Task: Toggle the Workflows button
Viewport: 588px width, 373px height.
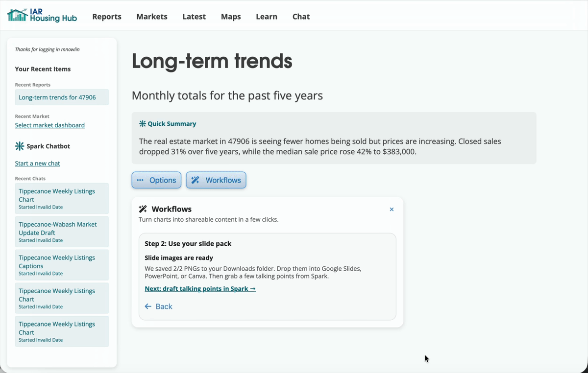Action: [x=216, y=180]
